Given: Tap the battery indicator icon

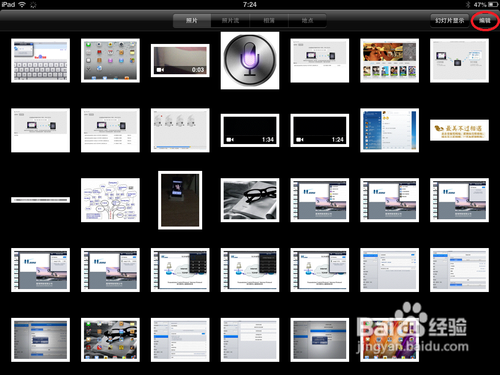Looking at the screenshot, I should [493, 4].
